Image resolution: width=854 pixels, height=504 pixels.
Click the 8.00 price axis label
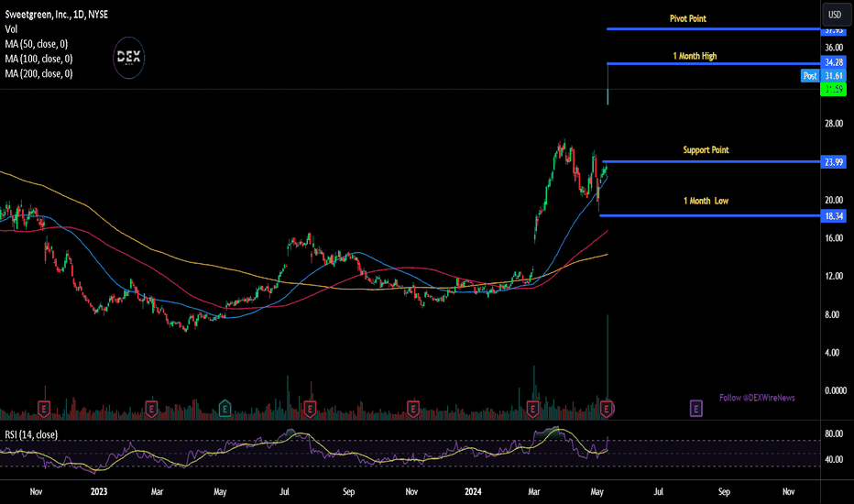coord(832,314)
